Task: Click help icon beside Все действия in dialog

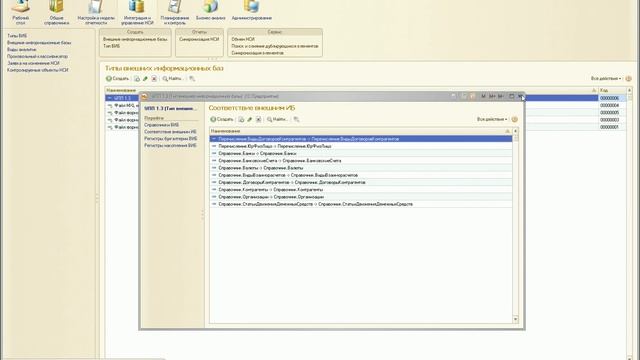Action: tap(515, 119)
